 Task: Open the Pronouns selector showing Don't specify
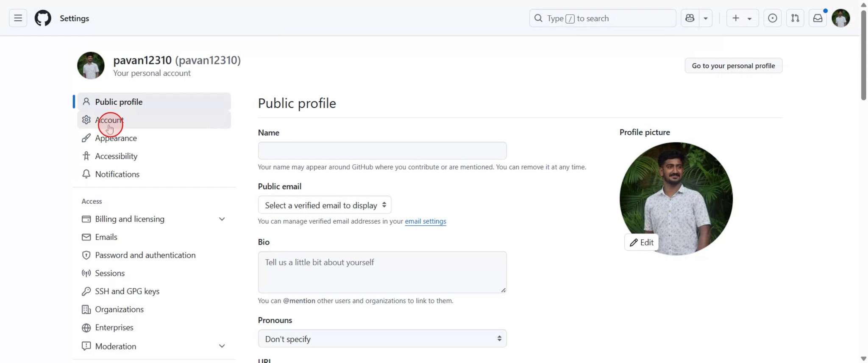pyautogui.click(x=381, y=338)
